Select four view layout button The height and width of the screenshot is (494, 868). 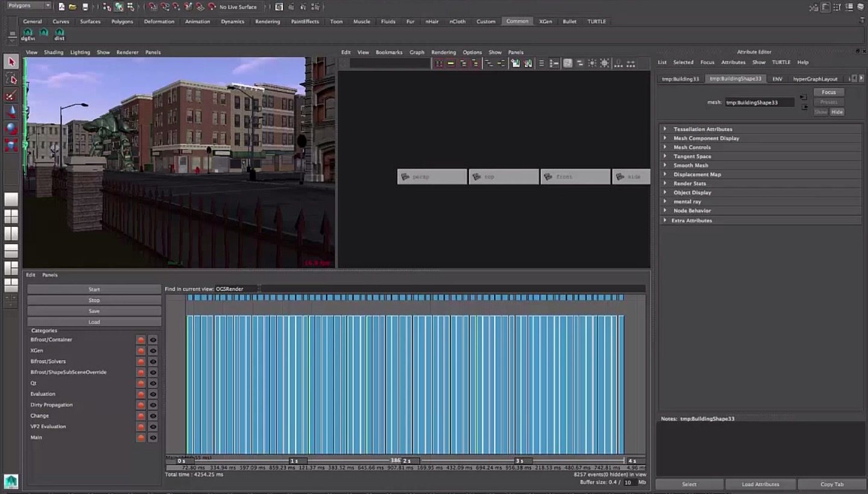pyautogui.click(x=11, y=216)
